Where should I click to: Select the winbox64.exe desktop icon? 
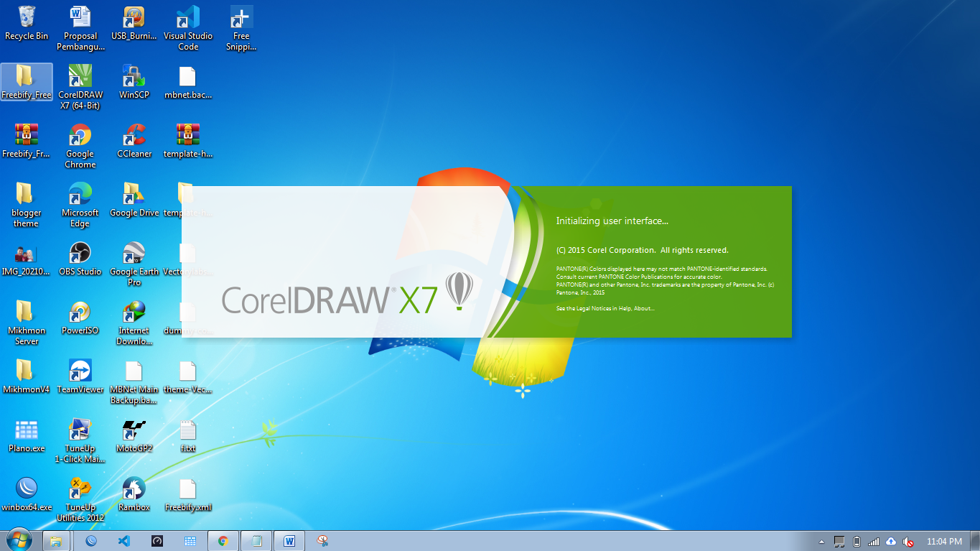[27, 494]
